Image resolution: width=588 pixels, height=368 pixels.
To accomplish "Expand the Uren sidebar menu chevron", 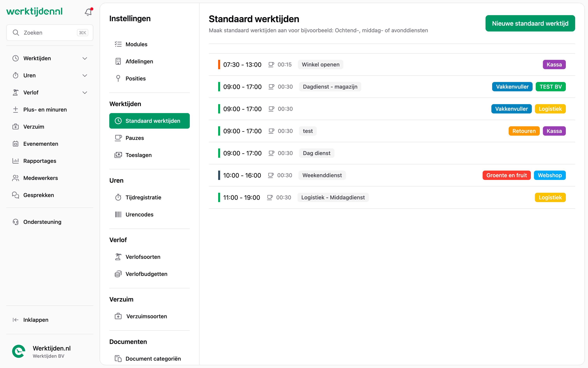I will [x=85, y=75].
